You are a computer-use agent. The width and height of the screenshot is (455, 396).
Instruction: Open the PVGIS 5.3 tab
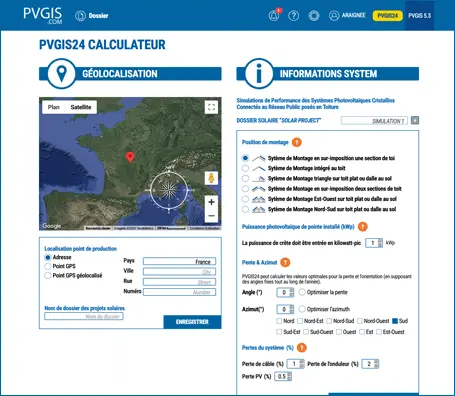pos(420,16)
